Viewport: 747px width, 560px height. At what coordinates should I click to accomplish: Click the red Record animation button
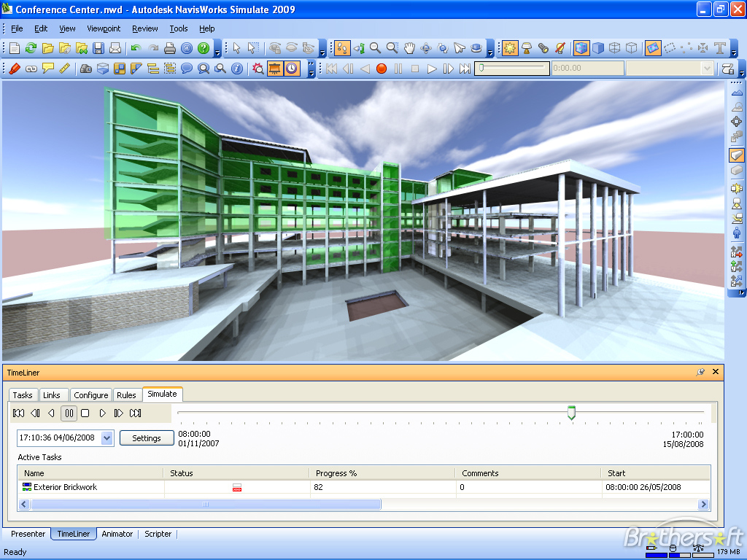coord(381,69)
